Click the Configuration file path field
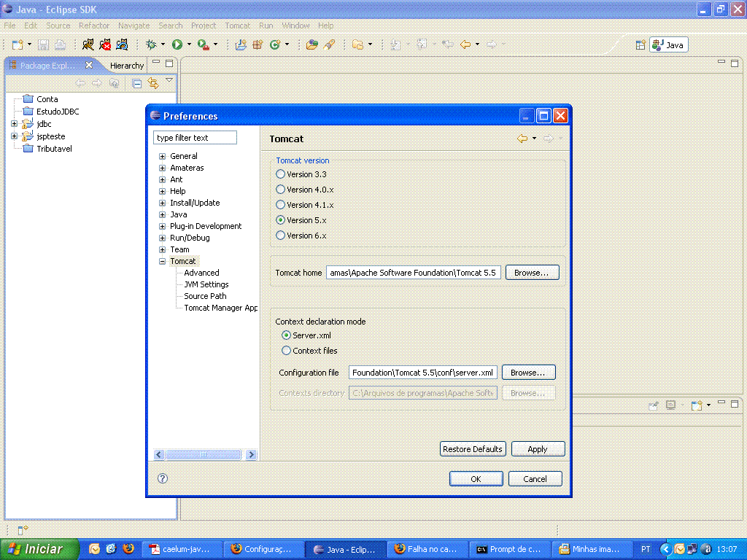Viewport: 747px width, 560px height. pyautogui.click(x=423, y=373)
